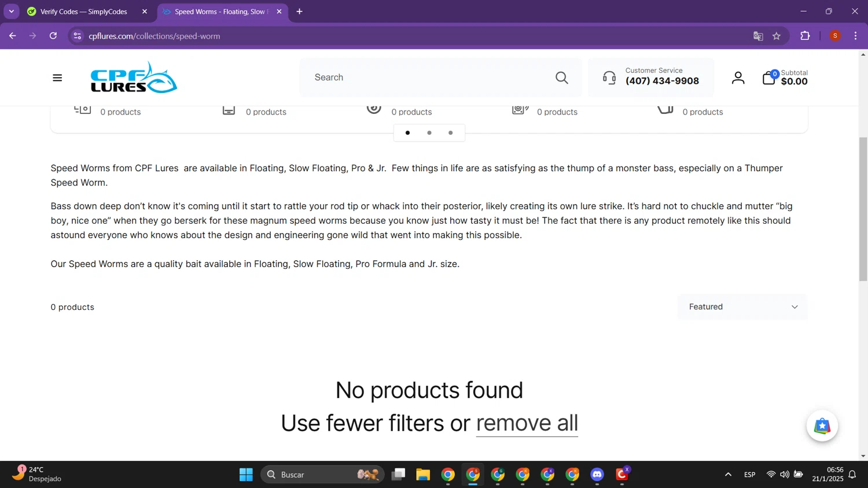Image resolution: width=868 pixels, height=488 pixels.
Task: Go back using browser back arrow
Action: click(13, 36)
